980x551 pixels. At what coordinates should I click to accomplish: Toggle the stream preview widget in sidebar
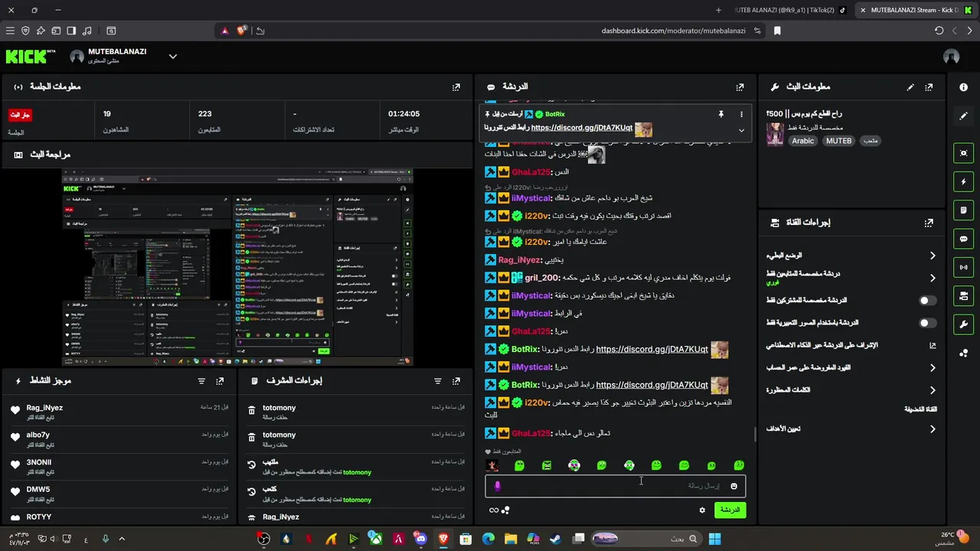tap(964, 153)
